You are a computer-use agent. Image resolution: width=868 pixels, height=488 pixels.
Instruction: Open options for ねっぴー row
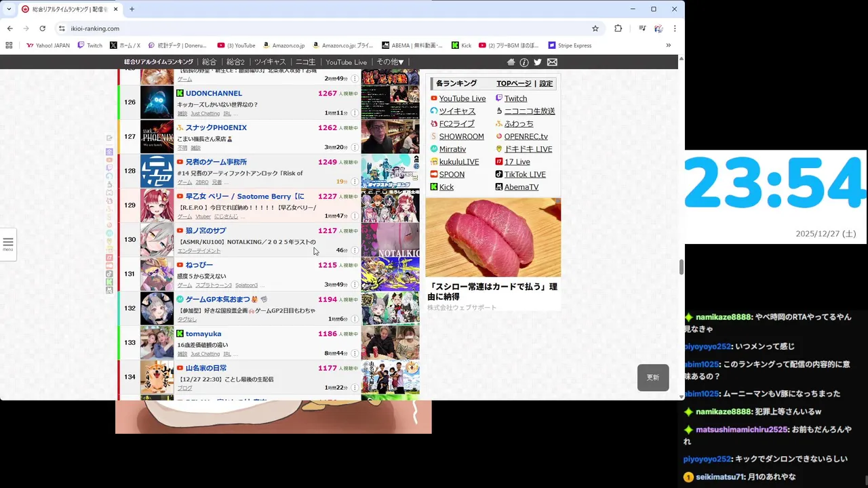tap(355, 285)
